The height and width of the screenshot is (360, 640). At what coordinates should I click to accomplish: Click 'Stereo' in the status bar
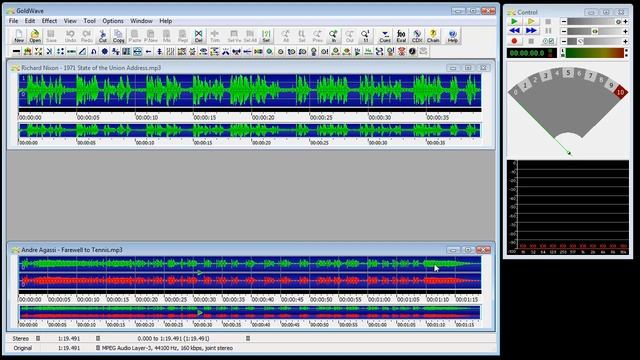click(20, 338)
